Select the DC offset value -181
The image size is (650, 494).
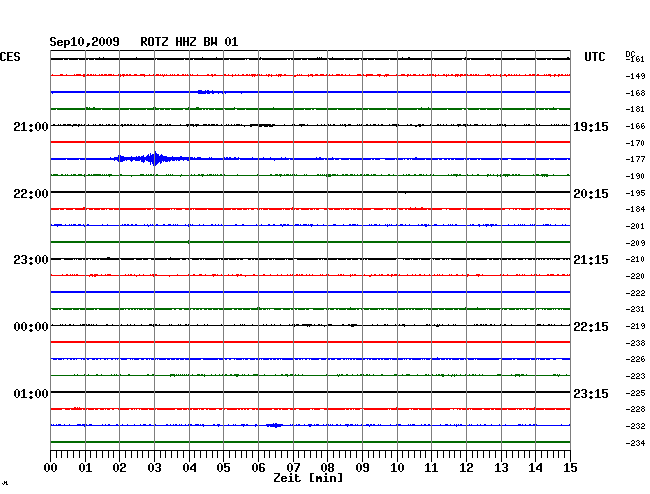click(x=635, y=109)
